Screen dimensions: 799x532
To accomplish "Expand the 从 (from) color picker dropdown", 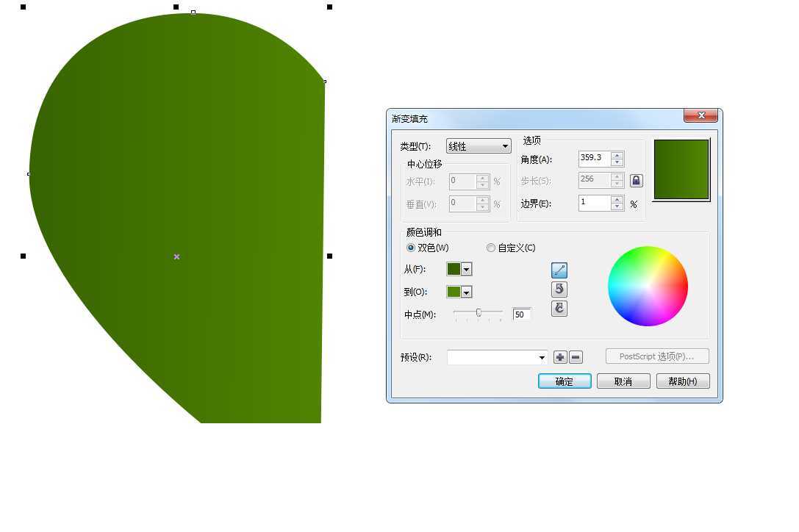I will tap(466, 270).
